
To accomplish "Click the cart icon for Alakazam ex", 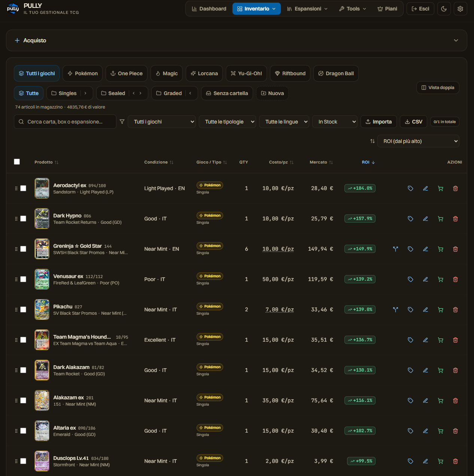I will coord(440,401).
